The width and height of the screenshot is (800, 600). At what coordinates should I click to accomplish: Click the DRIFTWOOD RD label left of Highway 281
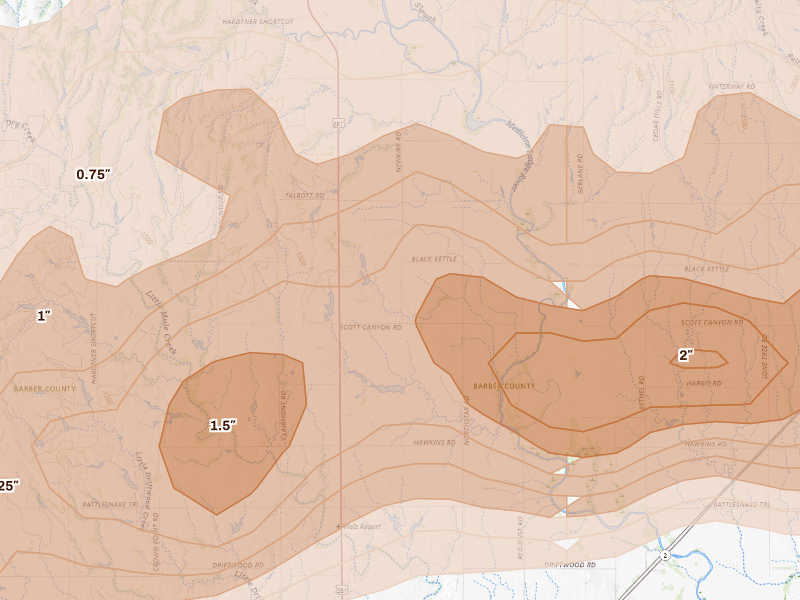tap(238, 565)
